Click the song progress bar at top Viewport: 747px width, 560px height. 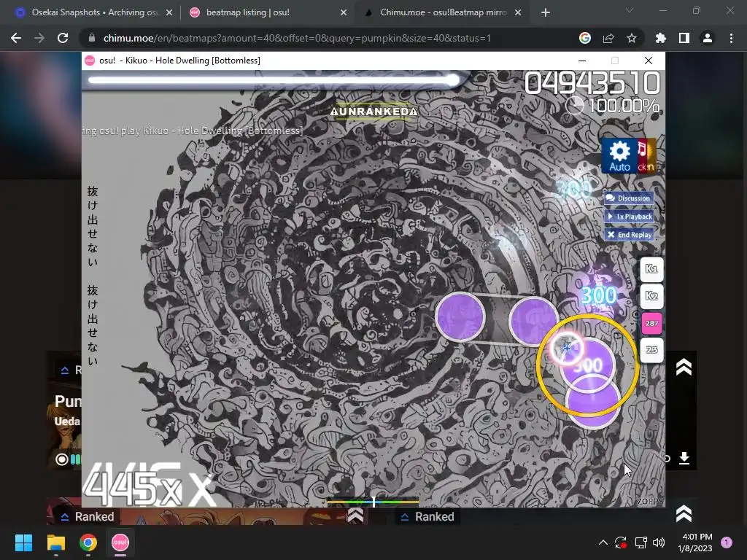pos(274,80)
